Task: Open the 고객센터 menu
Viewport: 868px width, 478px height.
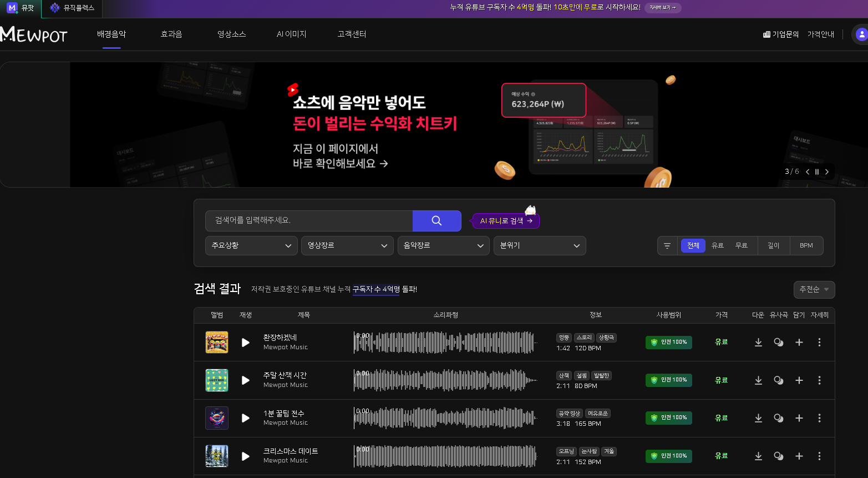Action: [352, 34]
